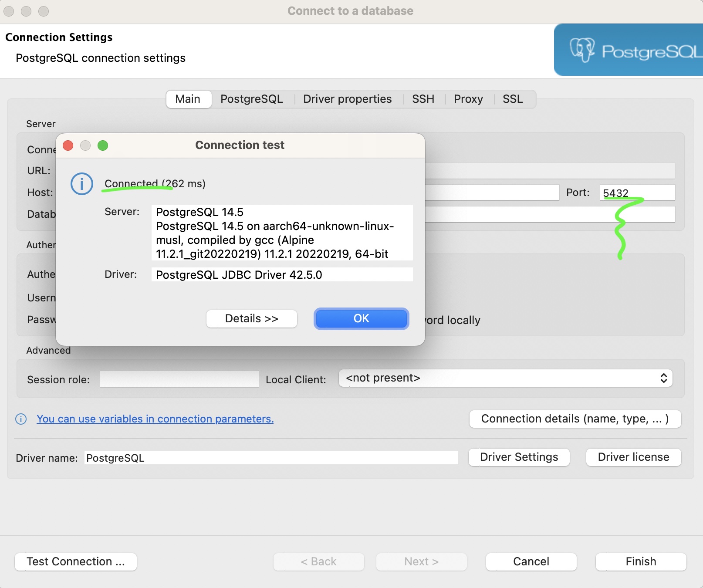View the Driver license
Screen dimensions: 703x588
tap(634, 457)
